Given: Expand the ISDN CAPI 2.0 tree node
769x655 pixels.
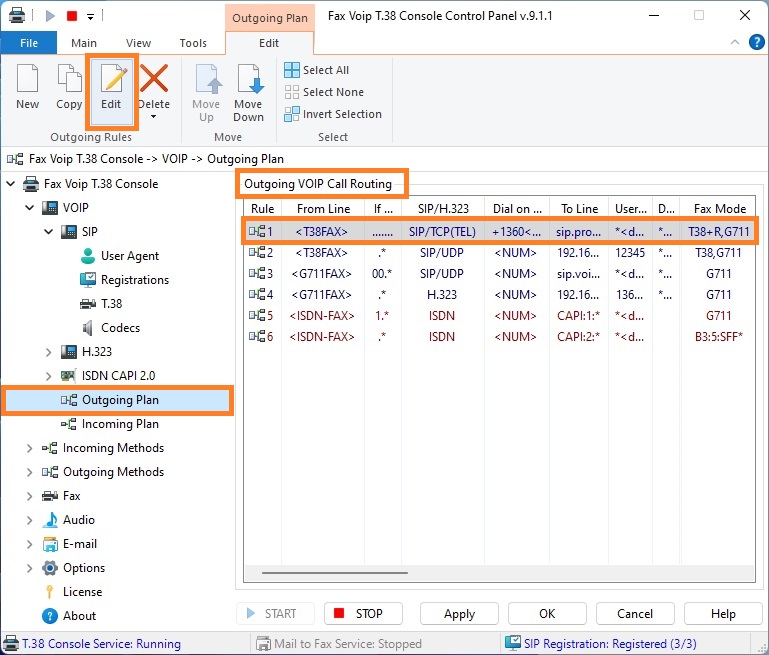Looking at the screenshot, I should point(49,376).
